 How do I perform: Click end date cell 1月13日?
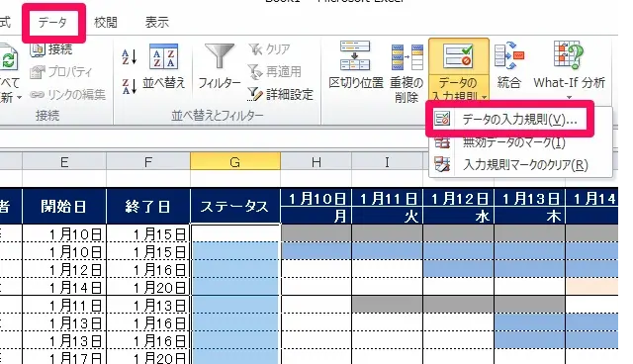(x=148, y=305)
